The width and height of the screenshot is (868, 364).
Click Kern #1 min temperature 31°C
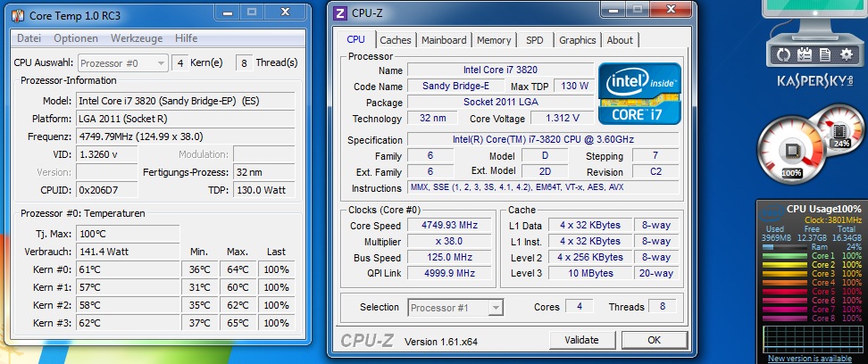199,287
